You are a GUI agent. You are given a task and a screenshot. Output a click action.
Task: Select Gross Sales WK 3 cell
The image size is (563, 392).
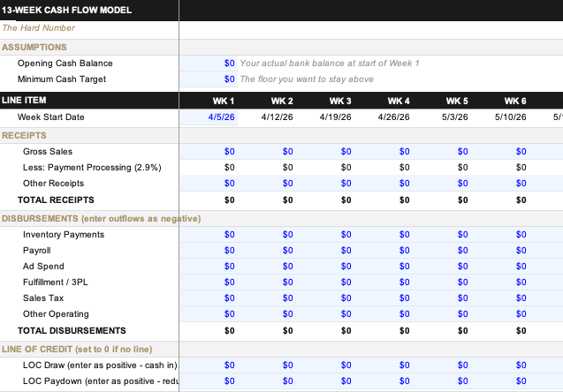[325, 151]
